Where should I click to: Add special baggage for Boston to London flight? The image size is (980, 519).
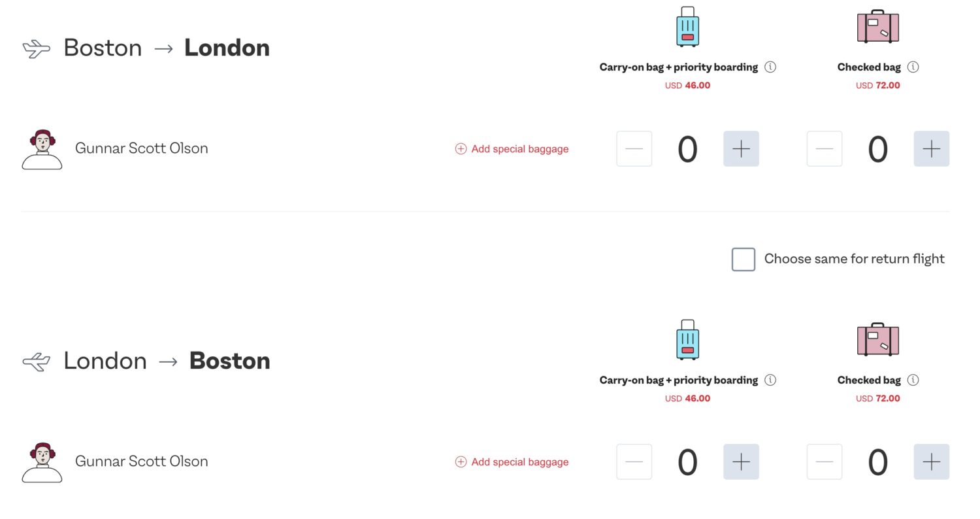[x=512, y=149]
